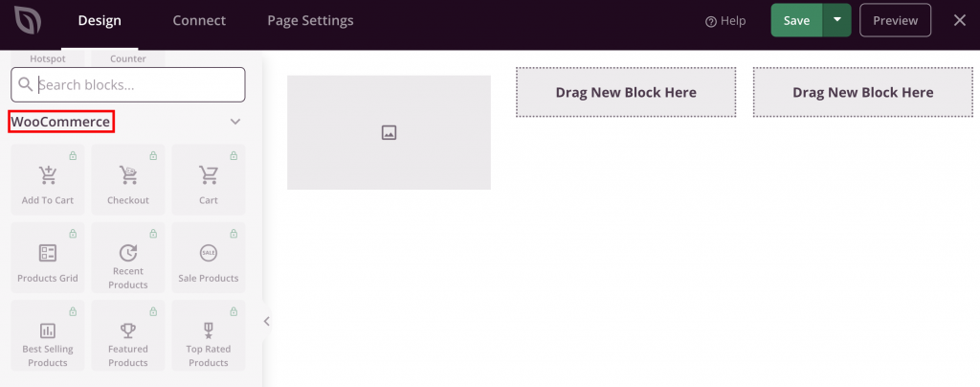Open the Save dropdown arrow
The image size is (980, 387).
pyautogui.click(x=837, y=20)
